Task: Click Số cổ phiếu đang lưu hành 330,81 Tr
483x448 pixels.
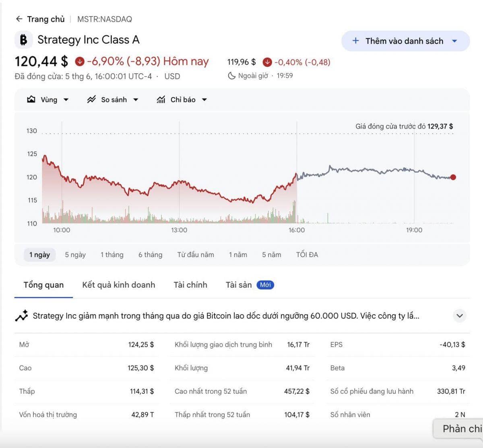Action: point(451,392)
